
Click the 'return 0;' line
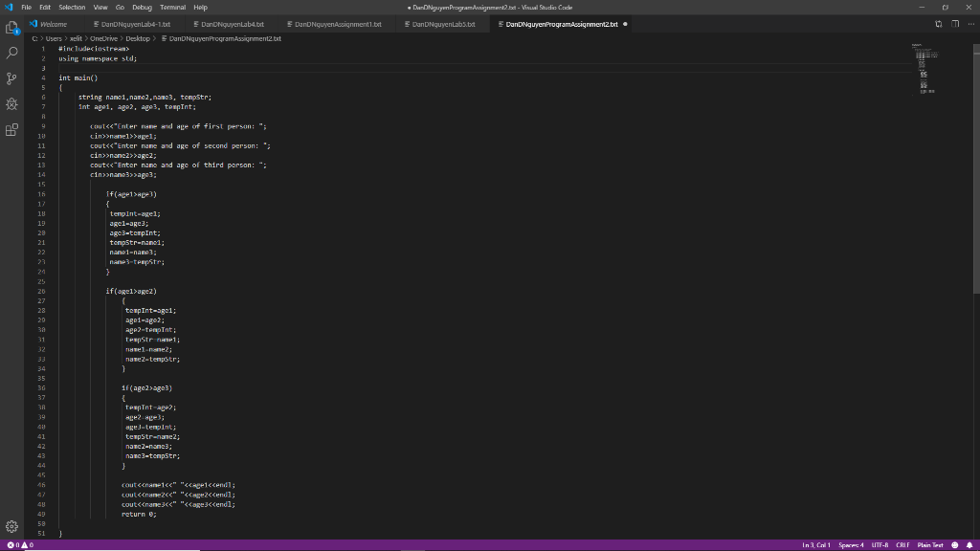pyautogui.click(x=139, y=514)
